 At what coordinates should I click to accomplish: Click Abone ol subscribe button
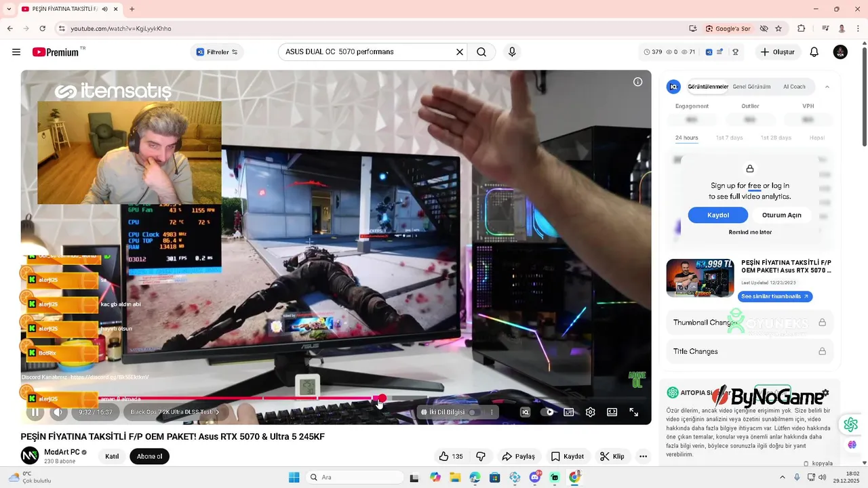[x=149, y=456]
